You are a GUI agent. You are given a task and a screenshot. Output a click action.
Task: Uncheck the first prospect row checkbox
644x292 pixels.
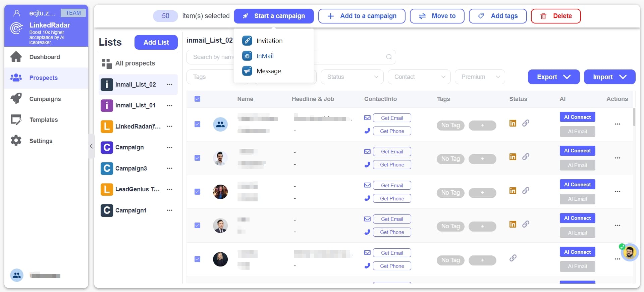click(x=197, y=124)
